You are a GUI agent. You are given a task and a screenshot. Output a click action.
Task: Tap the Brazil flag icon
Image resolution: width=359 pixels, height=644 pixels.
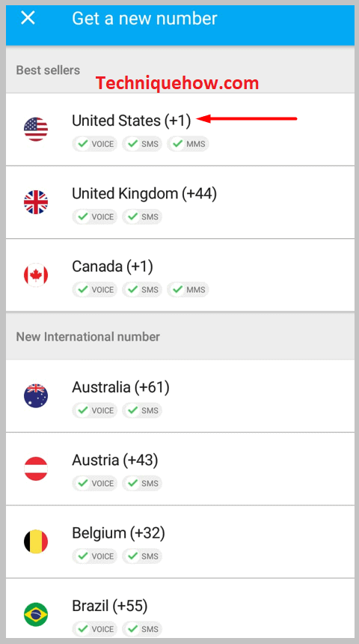coord(36,615)
